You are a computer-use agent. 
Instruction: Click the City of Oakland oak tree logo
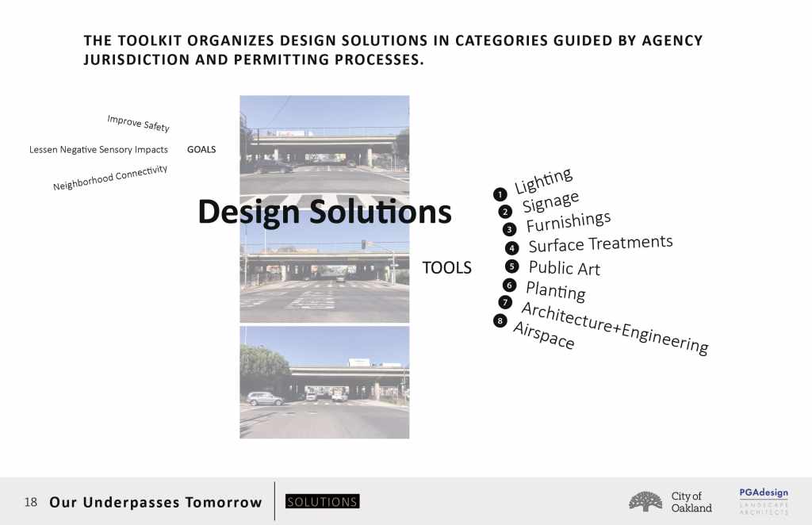coord(645,501)
